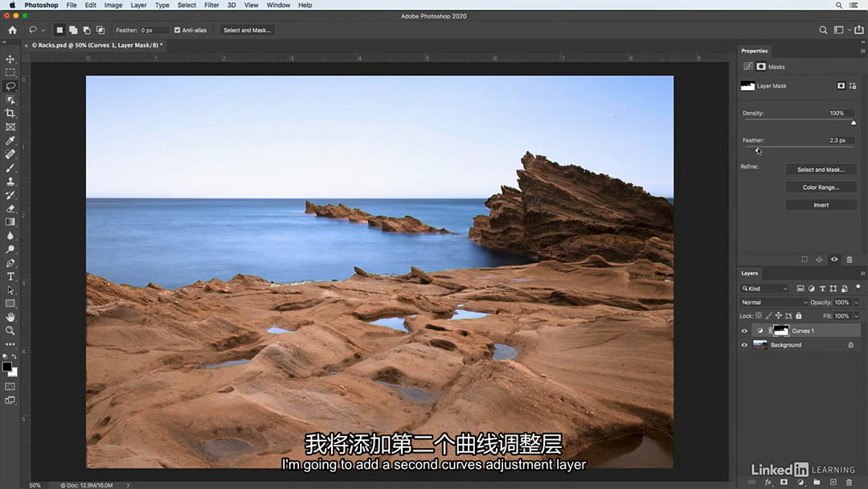Add layer mask icon in Layers footer

[784, 483]
